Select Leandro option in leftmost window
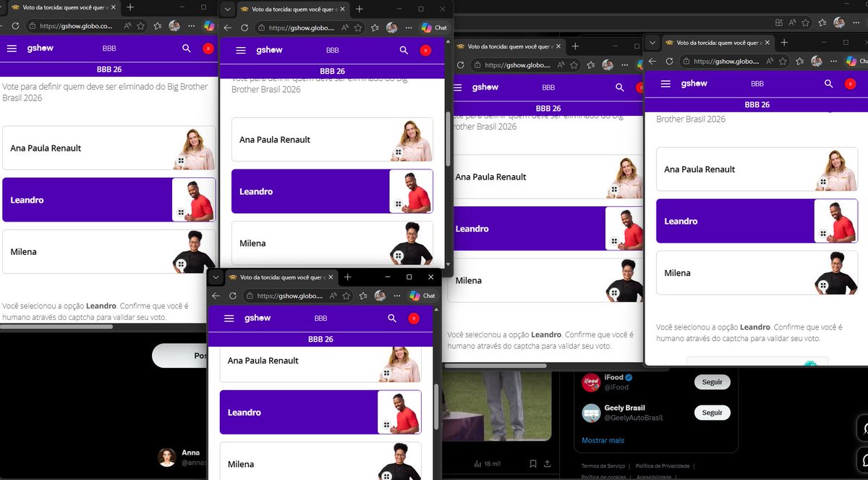The width and height of the screenshot is (868, 480). tap(109, 200)
